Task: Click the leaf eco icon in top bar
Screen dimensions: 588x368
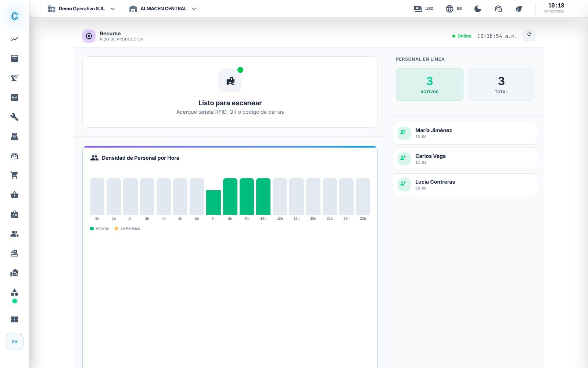Action: tap(519, 9)
